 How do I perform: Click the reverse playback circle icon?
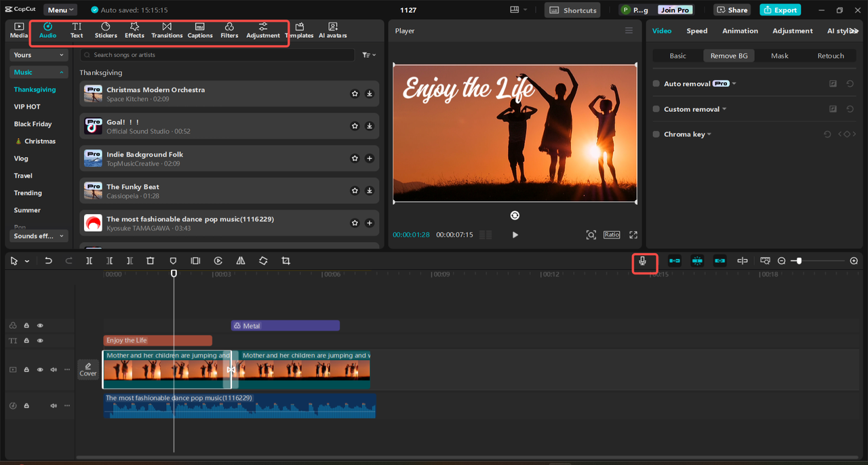(218, 261)
